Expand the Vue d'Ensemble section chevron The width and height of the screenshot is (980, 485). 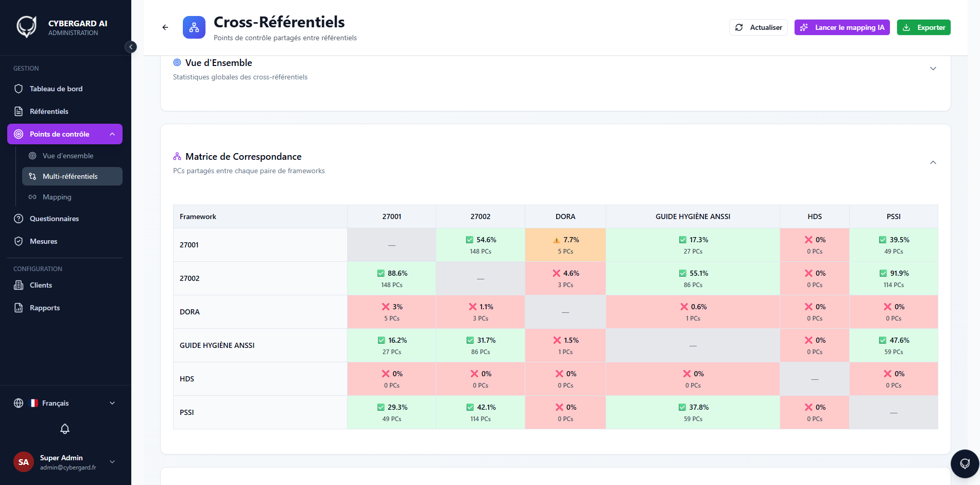click(933, 69)
